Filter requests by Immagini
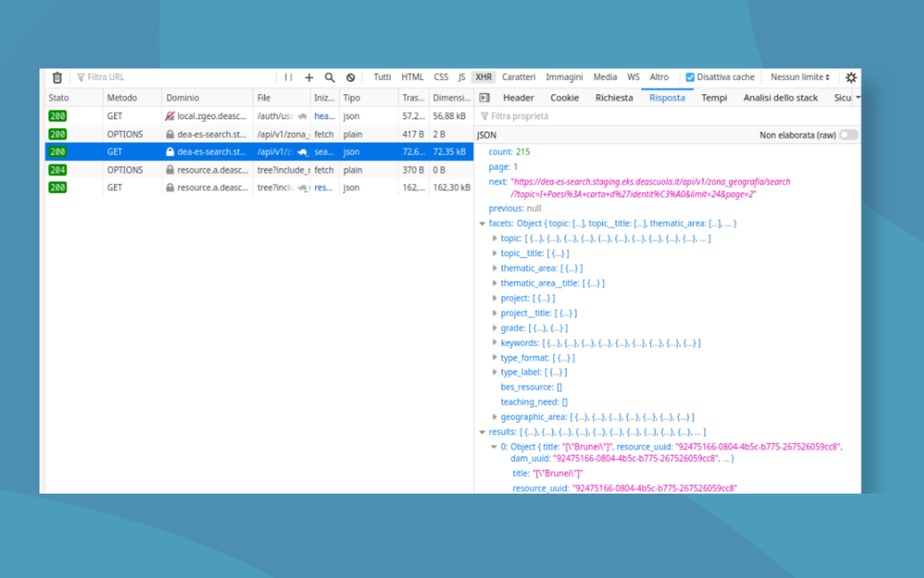The image size is (924, 578). click(x=564, y=77)
